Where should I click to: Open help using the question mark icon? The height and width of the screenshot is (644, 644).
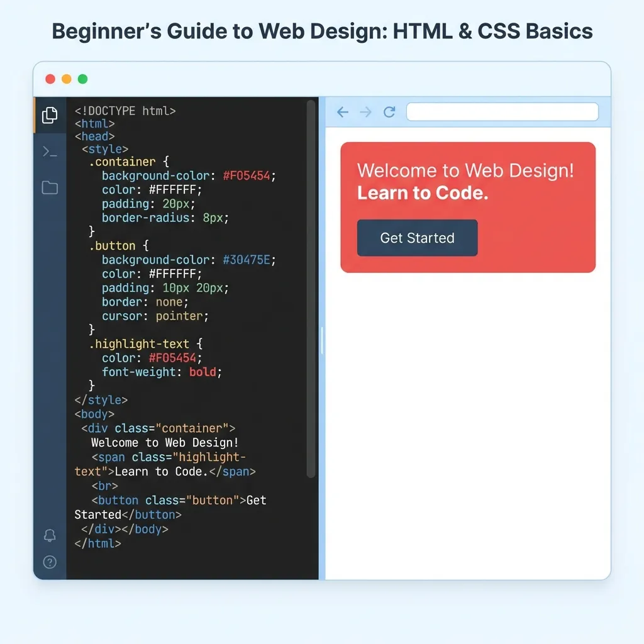(50, 562)
